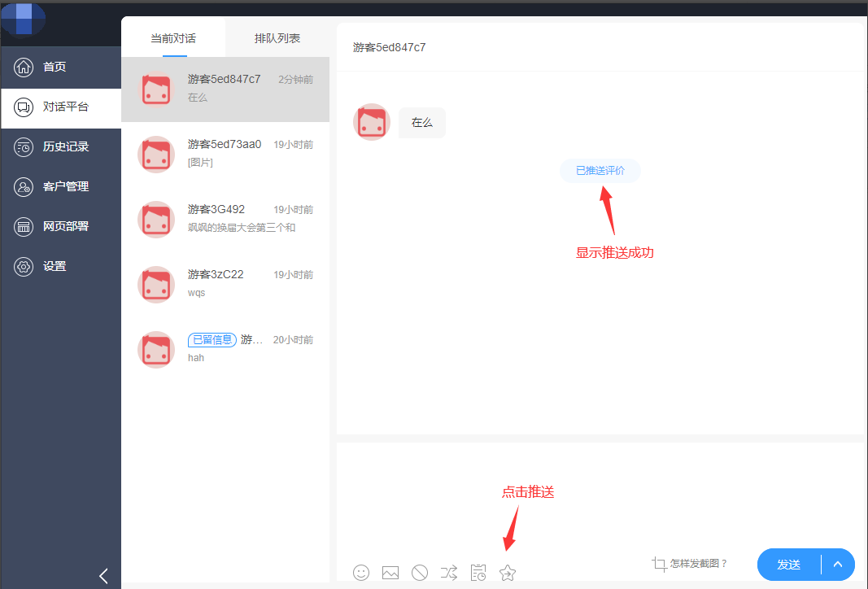Click the screenshot crop icon
Image resolution: width=868 pixels, height=589 pixels.
pyautogui.click(x=659, y=564)
